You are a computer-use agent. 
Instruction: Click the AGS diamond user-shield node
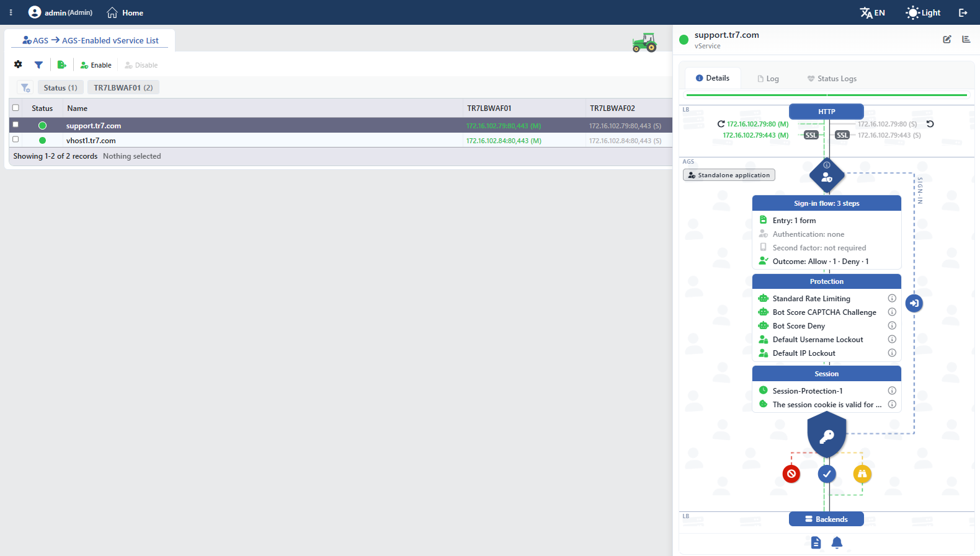(x=827, y=175)
